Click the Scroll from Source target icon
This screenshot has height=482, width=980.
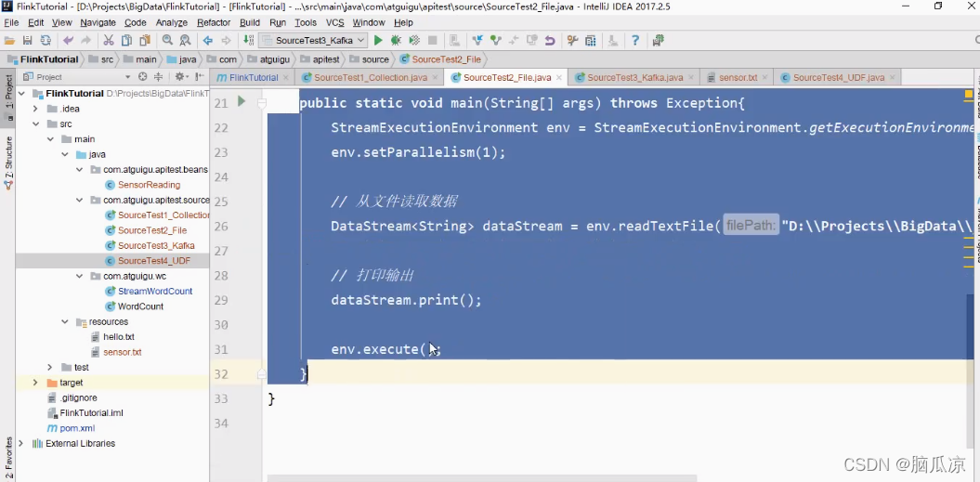point(142,77)
